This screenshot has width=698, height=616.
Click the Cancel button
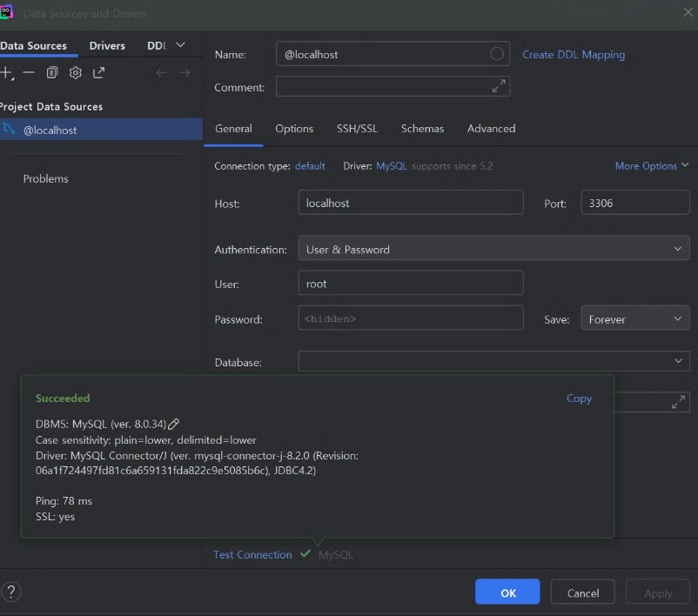[x=583, y=592]
